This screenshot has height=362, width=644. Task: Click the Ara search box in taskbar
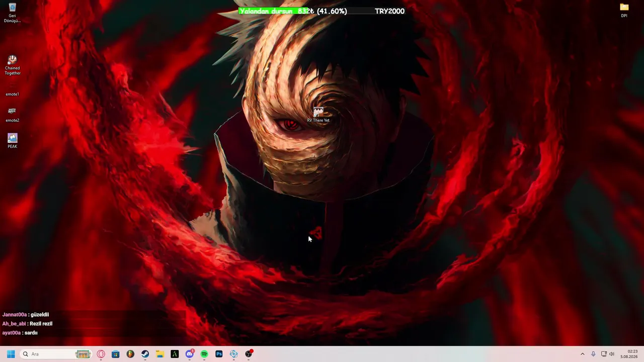[55, 354]
